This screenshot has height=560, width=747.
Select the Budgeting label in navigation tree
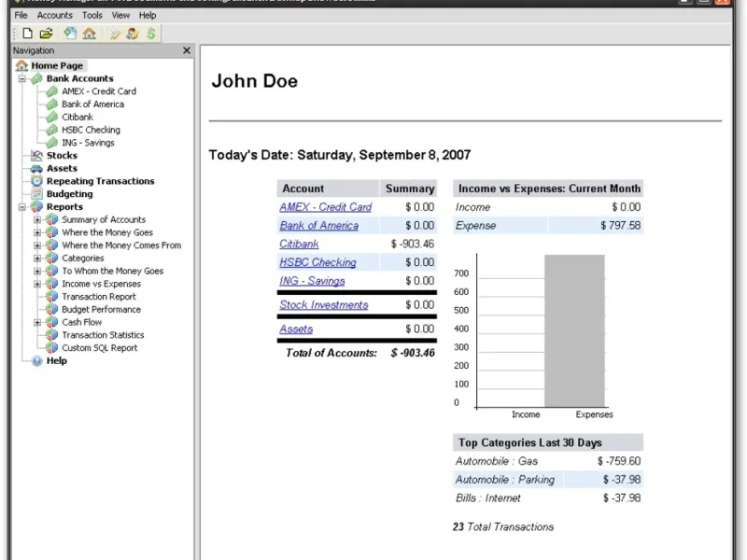coord(69,194)
